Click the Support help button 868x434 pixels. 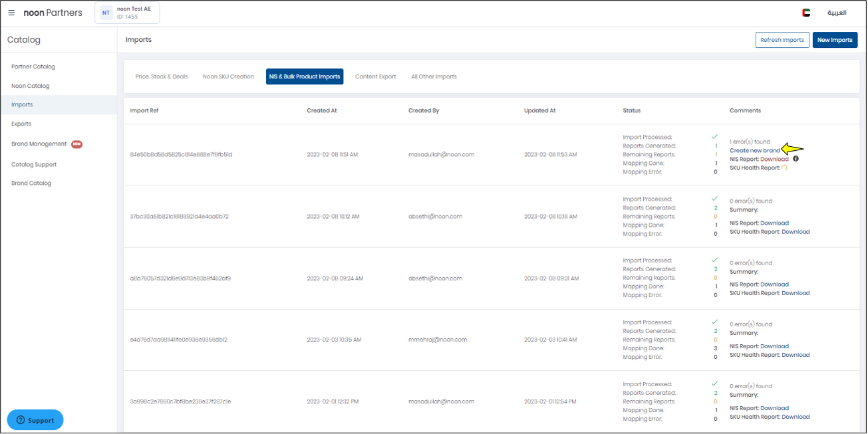(35, 420)
